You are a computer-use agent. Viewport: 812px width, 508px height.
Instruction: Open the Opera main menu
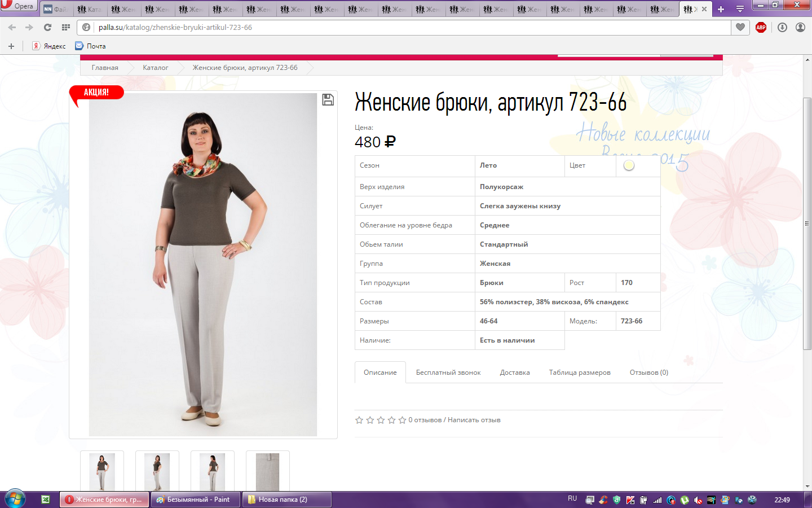coord(18,6)
